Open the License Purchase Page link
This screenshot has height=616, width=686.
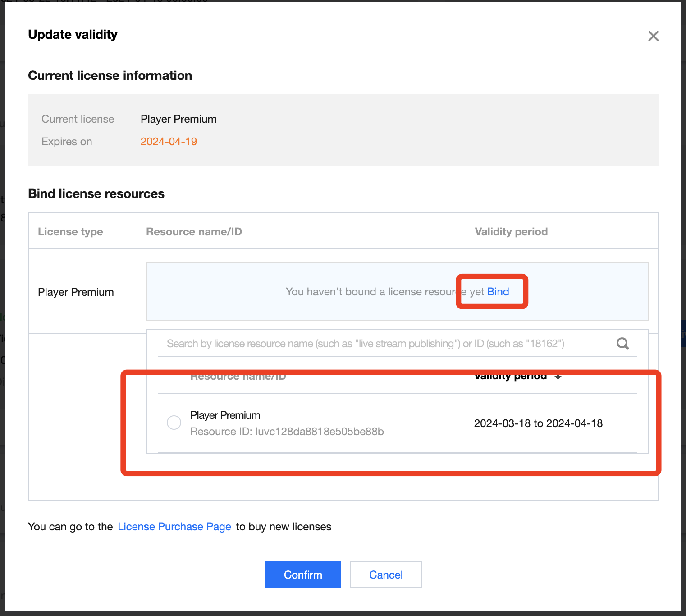(x=174, y=527)
